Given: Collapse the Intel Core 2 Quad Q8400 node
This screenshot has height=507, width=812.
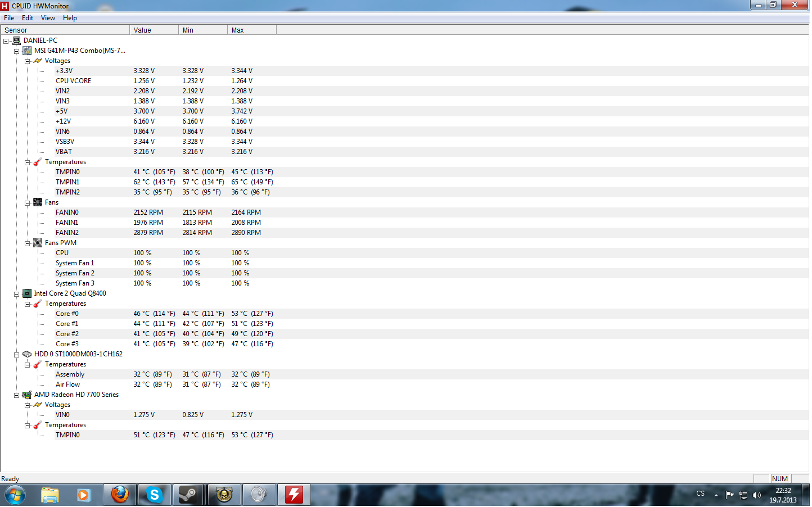Looking at the screenshot, I should coord(17,294).
